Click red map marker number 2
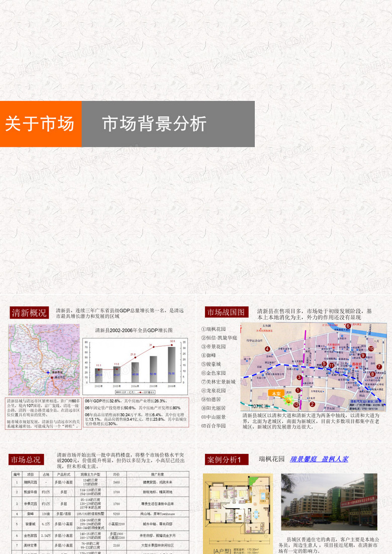This screenshot has width=392, height=554. pos(312,404)
